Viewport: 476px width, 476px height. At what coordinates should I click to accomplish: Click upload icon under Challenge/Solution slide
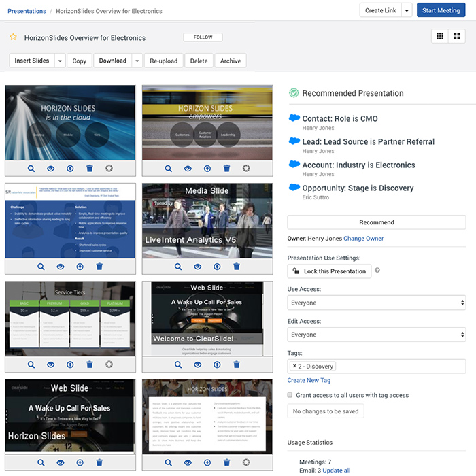tap(80, 267)
